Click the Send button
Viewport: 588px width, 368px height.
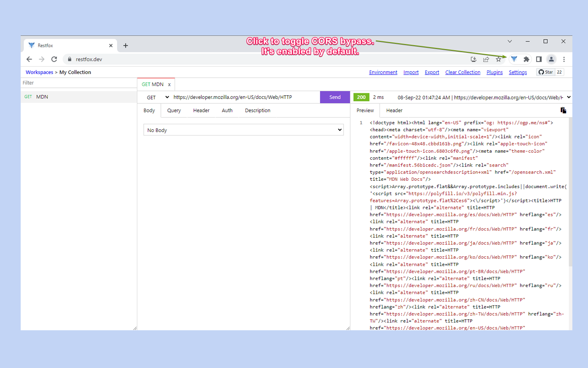click(x=335, y=97)
